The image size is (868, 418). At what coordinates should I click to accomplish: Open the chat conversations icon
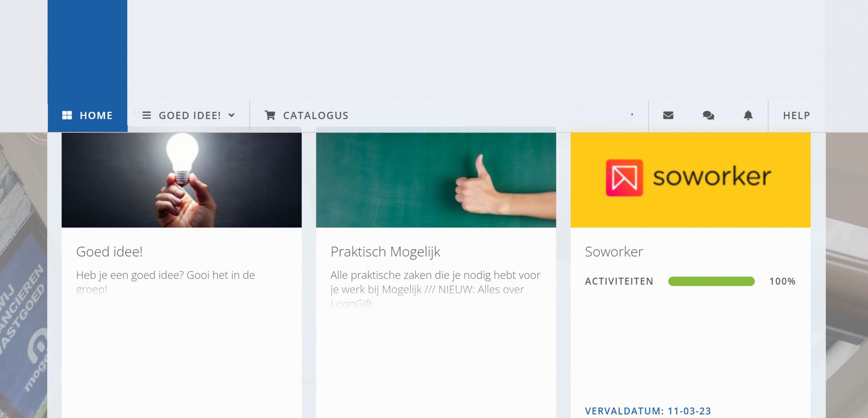click(x=708, y=115)
